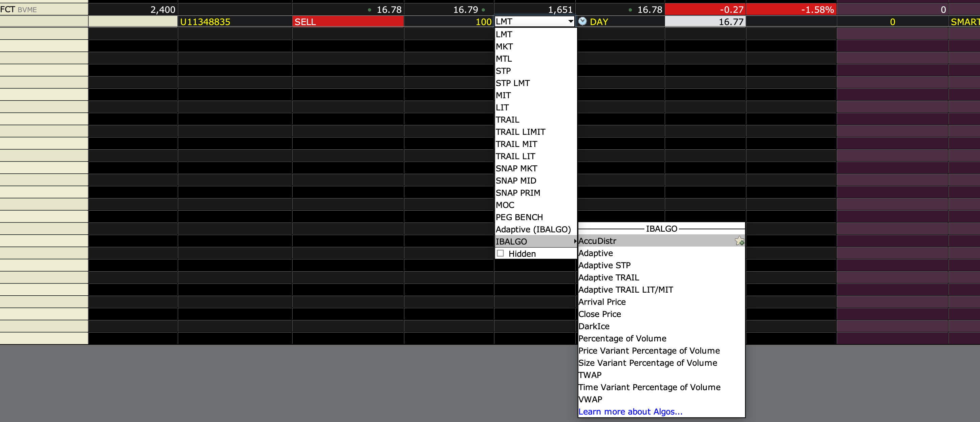Select Adaptive (IBALGO) from list

(x=533, y=229)
